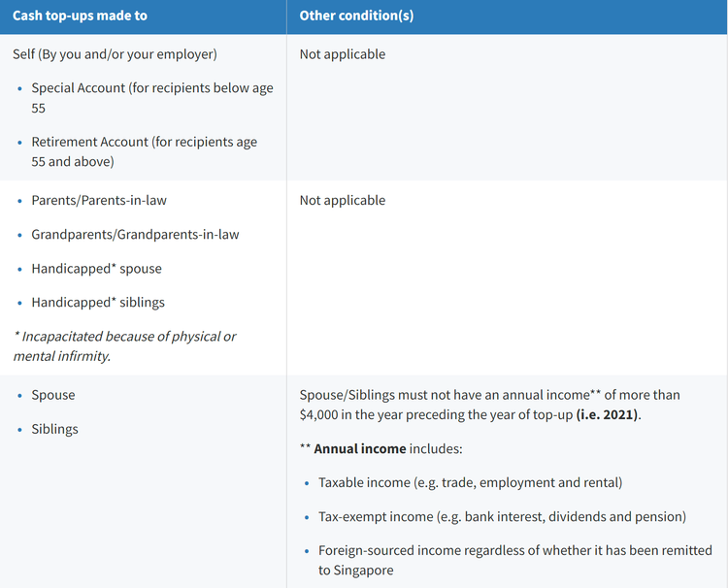The width and height of the screenshot is (728, 588).
Task: Click the "$4,000" annual income condition sentence
Action: point(489,405)
